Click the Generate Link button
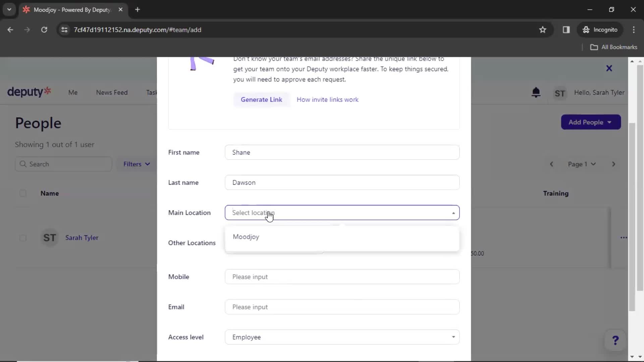Screen dimensions: 644x362 coord(261,100)
